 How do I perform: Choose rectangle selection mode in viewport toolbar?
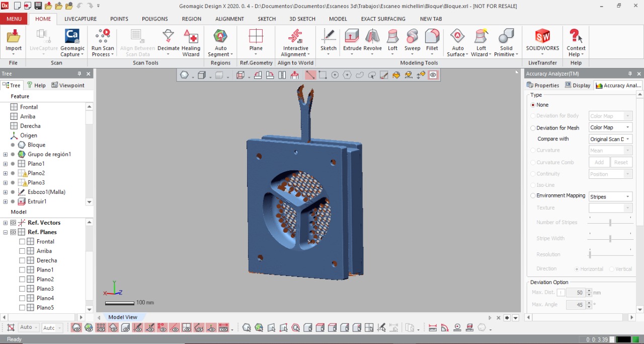pyautogui.click(x=323, y=75)
